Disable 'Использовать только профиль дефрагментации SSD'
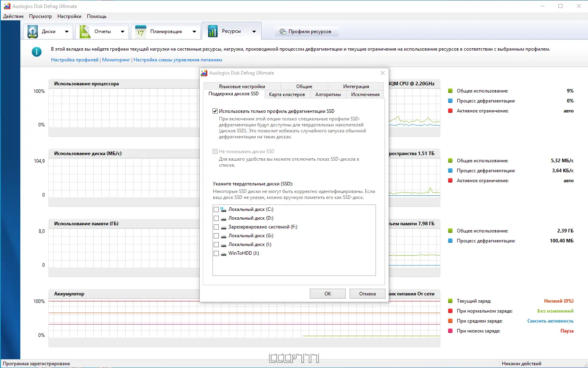This screenshot has height=368, width=588. 215,111
